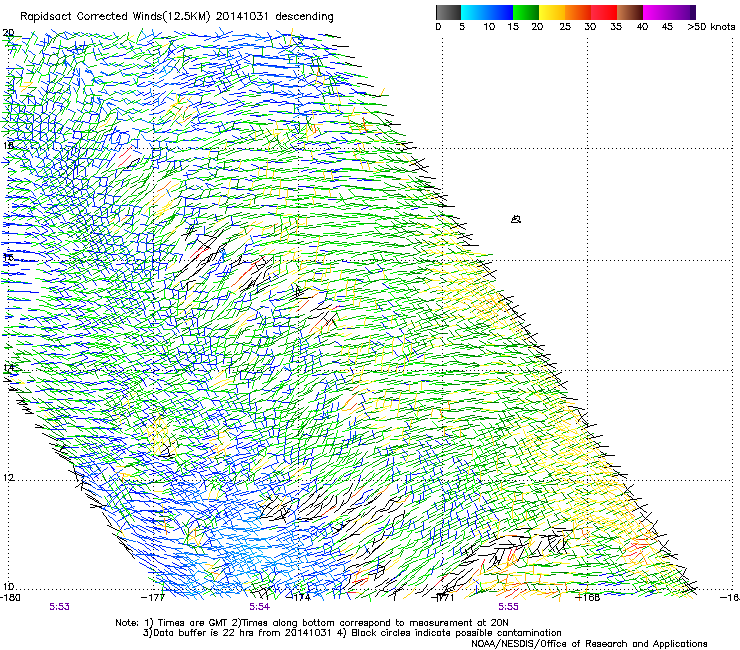Click the longitude label '-174' on bottom axis
This screenshot has height=650, width=740.
coord(299,598)
